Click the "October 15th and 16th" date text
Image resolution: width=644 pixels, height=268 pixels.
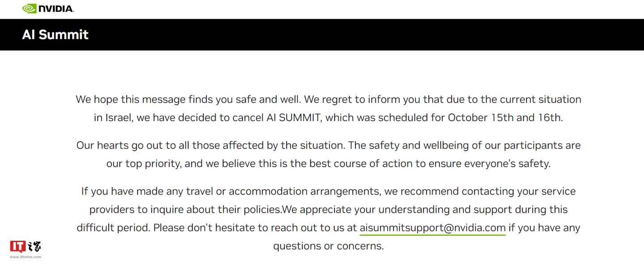[505, 117]
